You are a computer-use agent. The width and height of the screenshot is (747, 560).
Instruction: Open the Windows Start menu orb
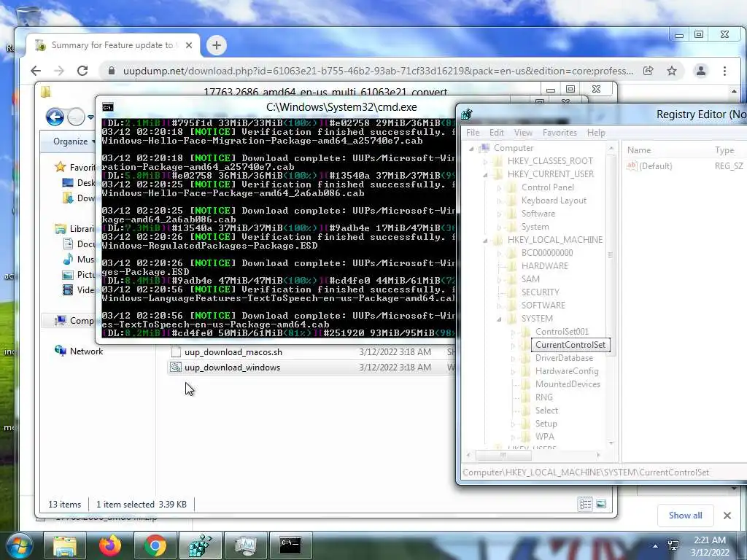(x=20, y=545)
